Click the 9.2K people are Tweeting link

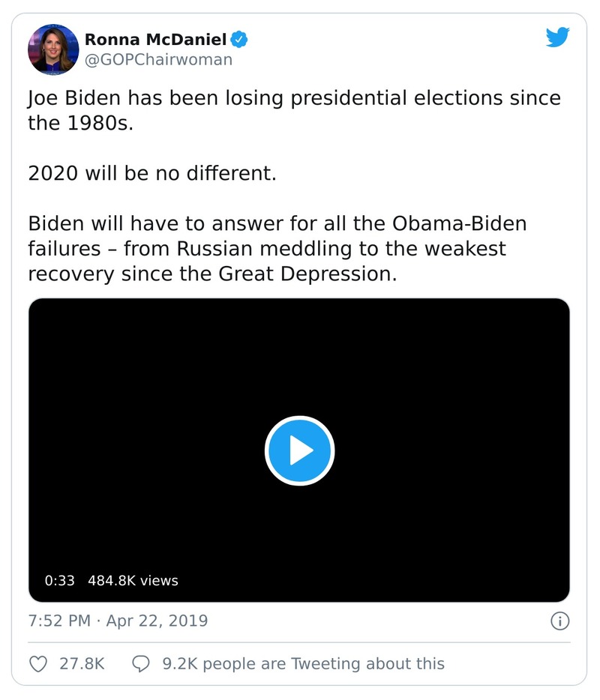pyautogui.click(x=304, y=663)
